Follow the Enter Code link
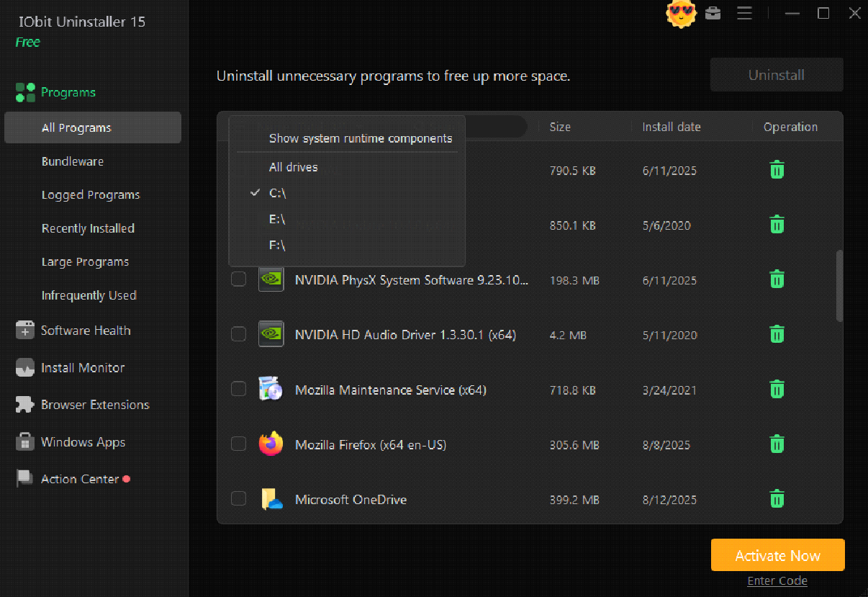The width and height of the screenshot is (868, 597). [x=777, y=581]
